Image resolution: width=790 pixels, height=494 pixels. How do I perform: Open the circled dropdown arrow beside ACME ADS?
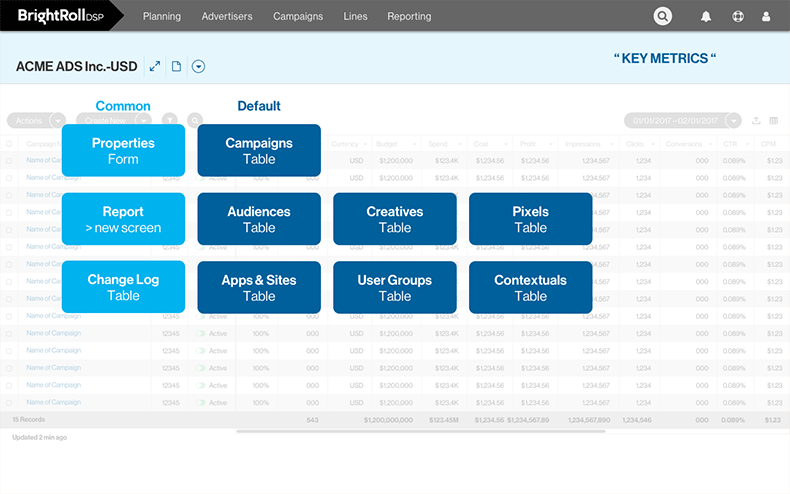[x=199, y=66]
